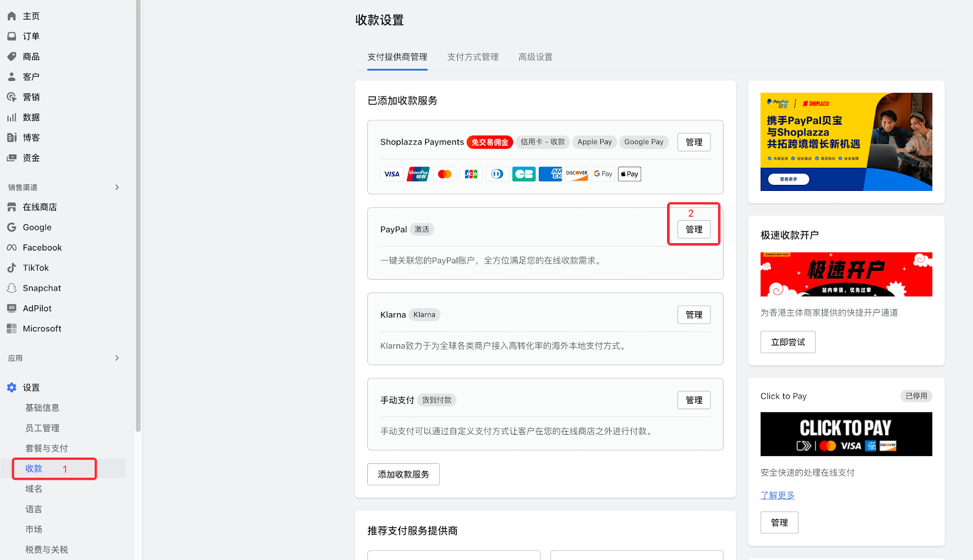973x560 pixels.
Task: Expand the sales channels section arrow
Action: tap(117, 187)
